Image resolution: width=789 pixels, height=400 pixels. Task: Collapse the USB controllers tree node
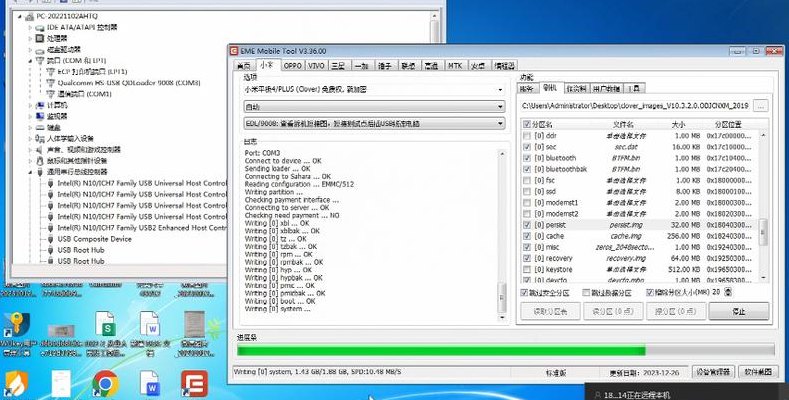point(30,172)
